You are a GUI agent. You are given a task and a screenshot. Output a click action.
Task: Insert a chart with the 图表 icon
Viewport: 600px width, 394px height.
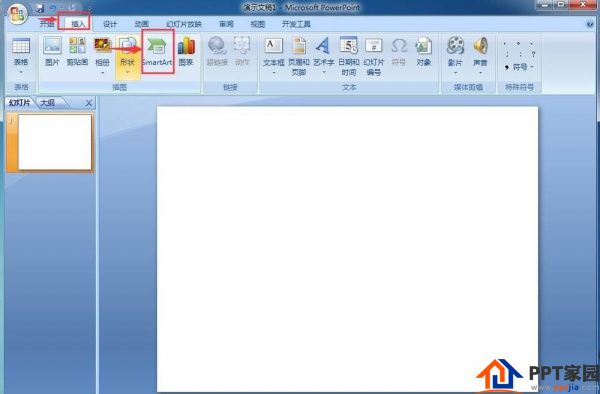click(186, 52)
